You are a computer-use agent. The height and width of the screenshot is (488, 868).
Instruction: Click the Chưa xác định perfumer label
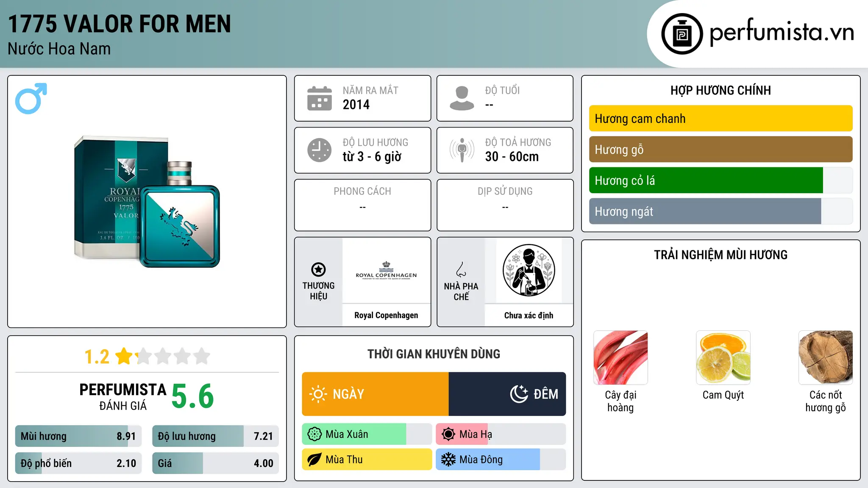coord(529,315)
